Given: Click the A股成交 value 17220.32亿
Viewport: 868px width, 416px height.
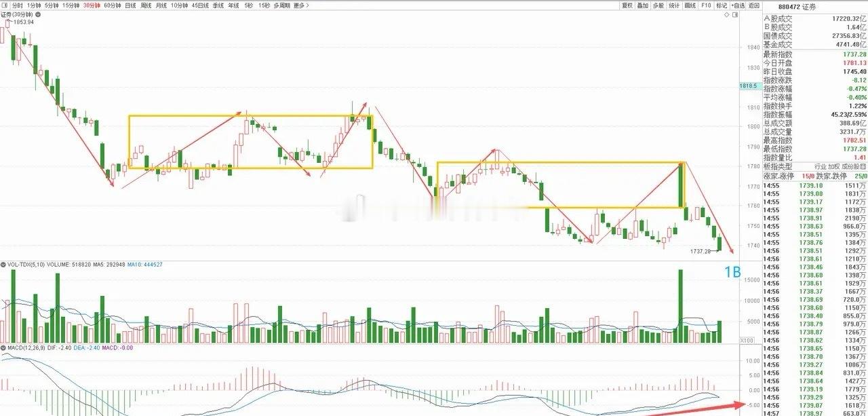Looking at the screenshot, I should 850,18.
